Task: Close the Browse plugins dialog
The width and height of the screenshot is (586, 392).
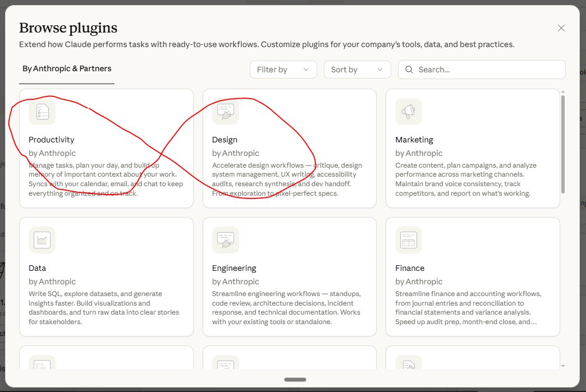Action: pos(561,28)
